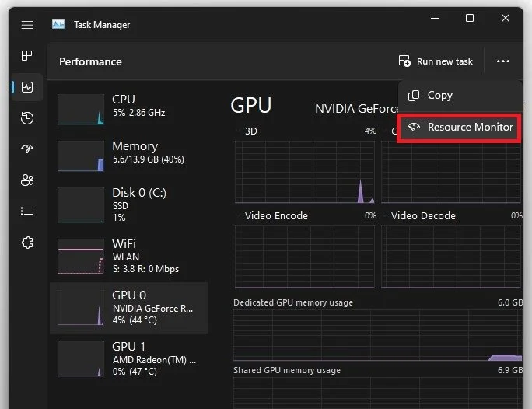Click Run new task button
Viewport: 532px width, 409px height.
pos(436,61)
